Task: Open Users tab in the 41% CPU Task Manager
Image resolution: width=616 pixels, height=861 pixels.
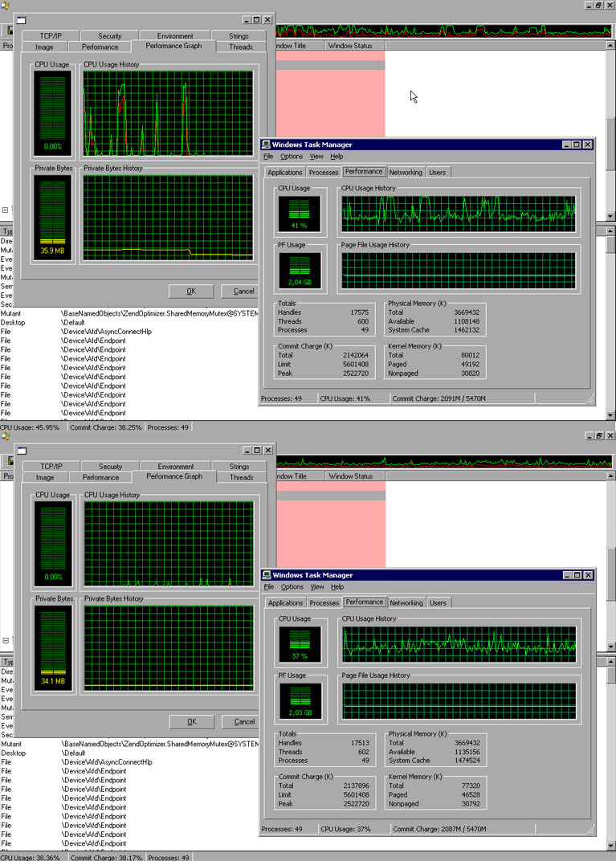Action: (x=437, y=173)
